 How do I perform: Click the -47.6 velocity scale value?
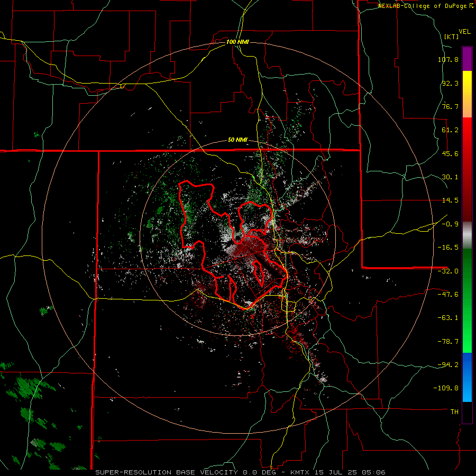tap(448, 295)
